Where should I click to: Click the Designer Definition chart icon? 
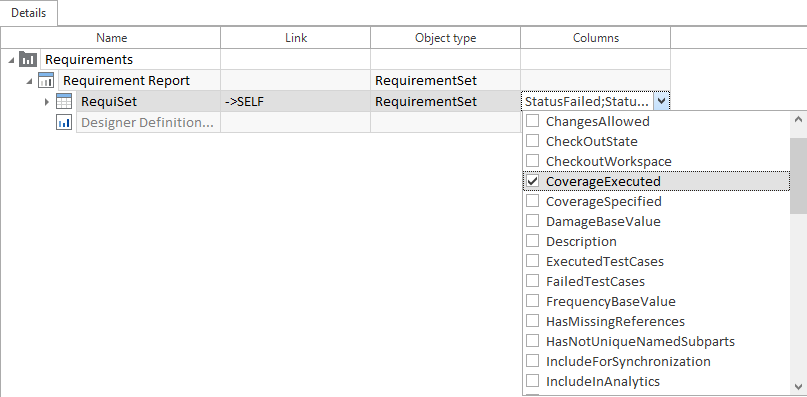pos(64,123)
